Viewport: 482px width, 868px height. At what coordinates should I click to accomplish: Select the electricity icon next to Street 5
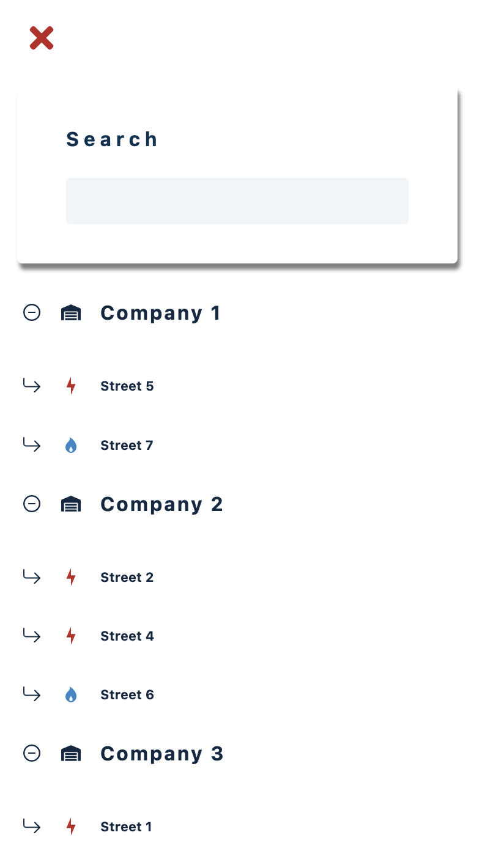coord(72,385)
